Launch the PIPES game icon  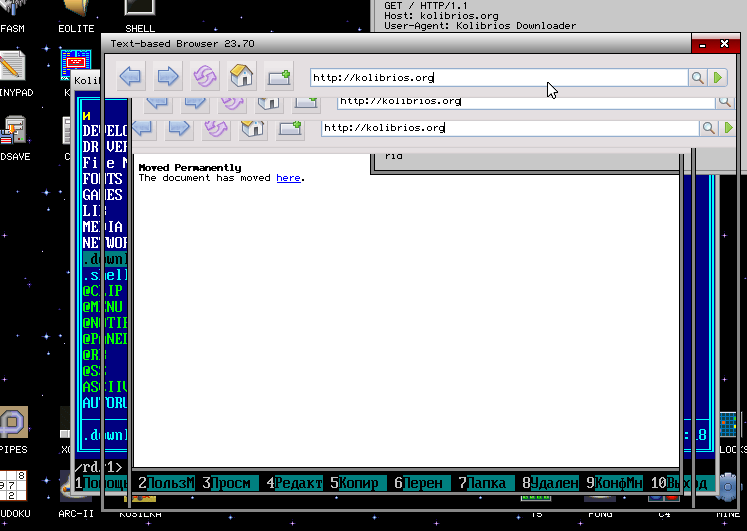point(13,424)
